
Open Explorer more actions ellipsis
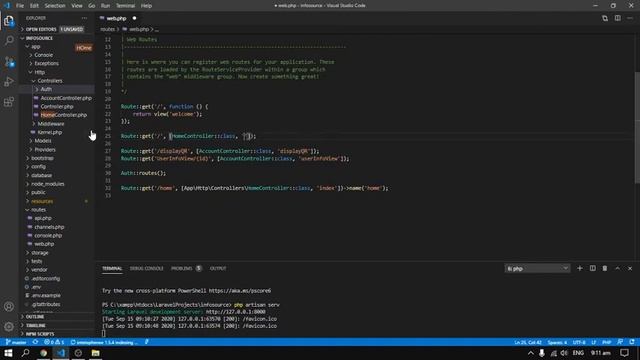[x=84, y=18]
